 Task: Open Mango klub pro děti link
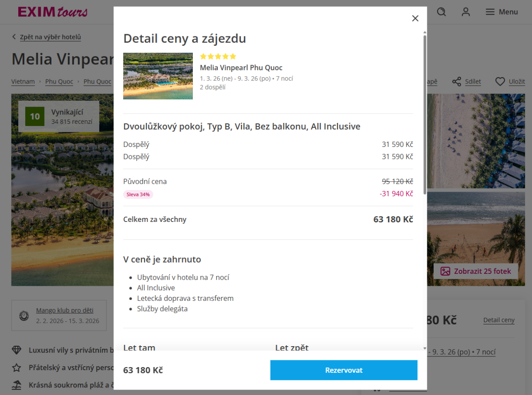[x=65, y=311]
